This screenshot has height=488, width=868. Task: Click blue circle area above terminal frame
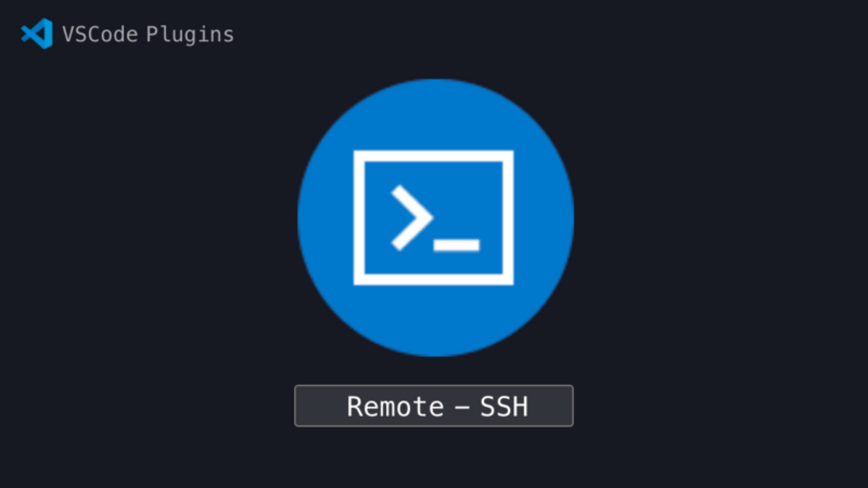click(x=435, y=115)
